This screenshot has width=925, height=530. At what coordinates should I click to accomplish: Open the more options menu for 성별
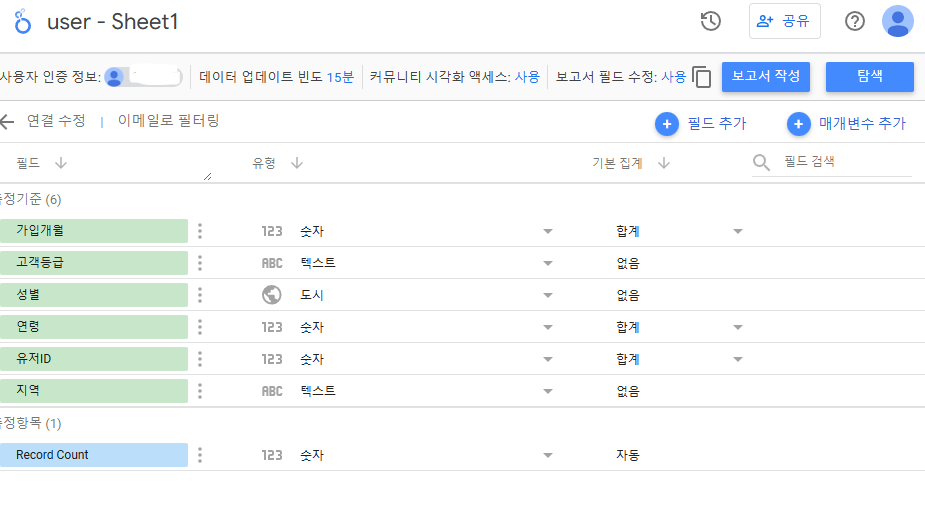[x=200, y=295]
